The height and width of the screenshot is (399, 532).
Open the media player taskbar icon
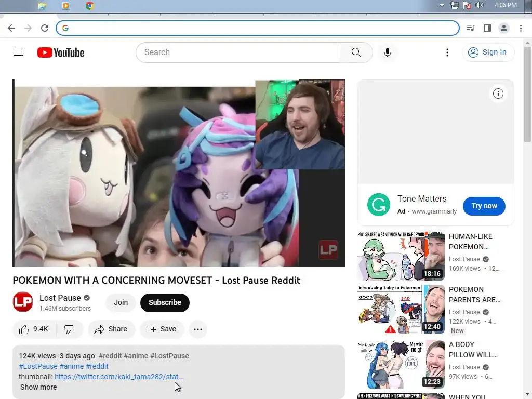click(x=66, y=6)
